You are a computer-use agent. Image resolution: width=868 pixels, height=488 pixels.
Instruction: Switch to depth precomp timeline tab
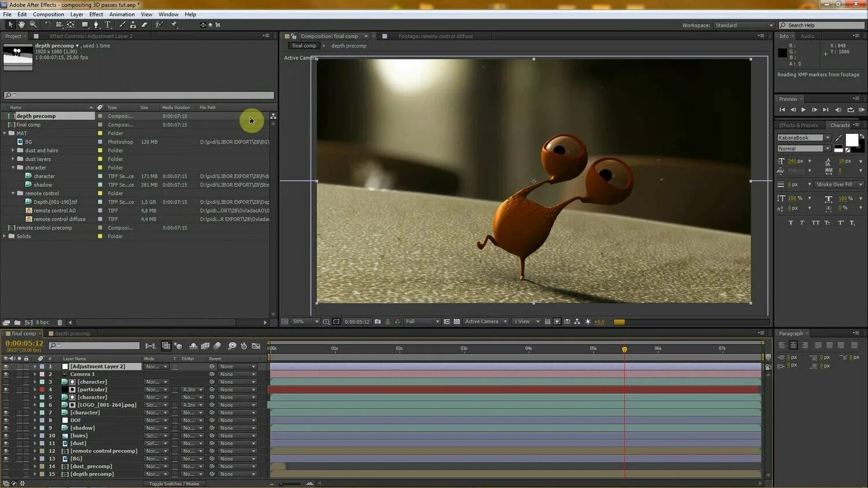pyautogui.click(x=72, y=334)
